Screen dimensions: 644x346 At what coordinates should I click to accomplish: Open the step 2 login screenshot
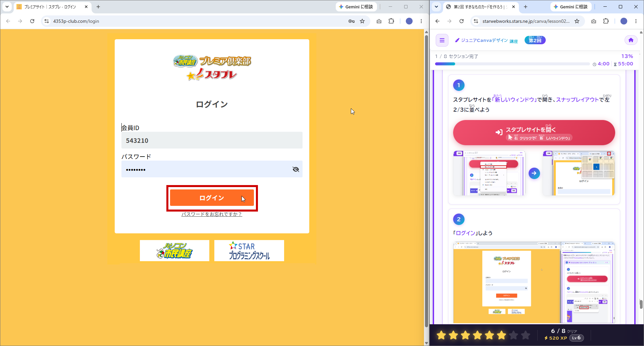tap(534, 283)
